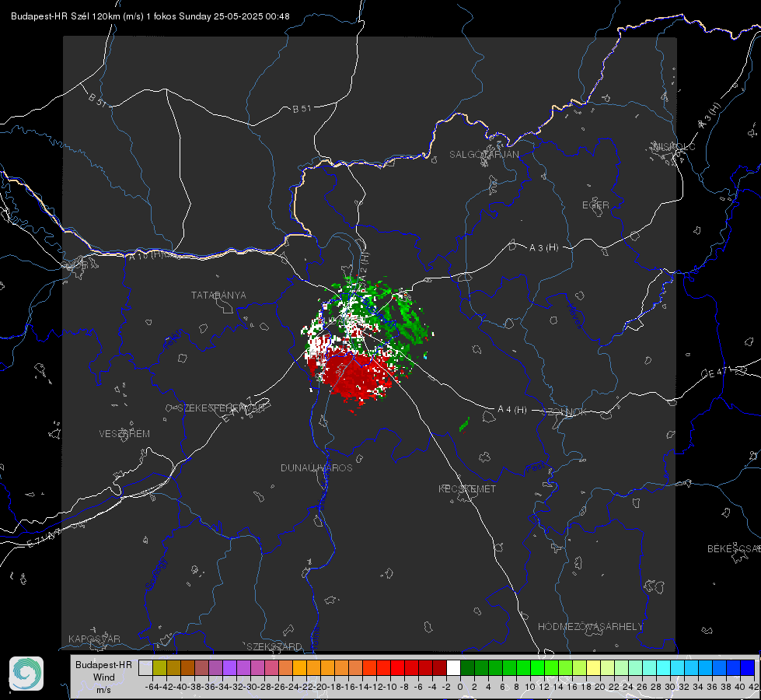Click the A 2 (H) road label near Budapest
This screenshot has height=700, width=761.
[364, 265]
